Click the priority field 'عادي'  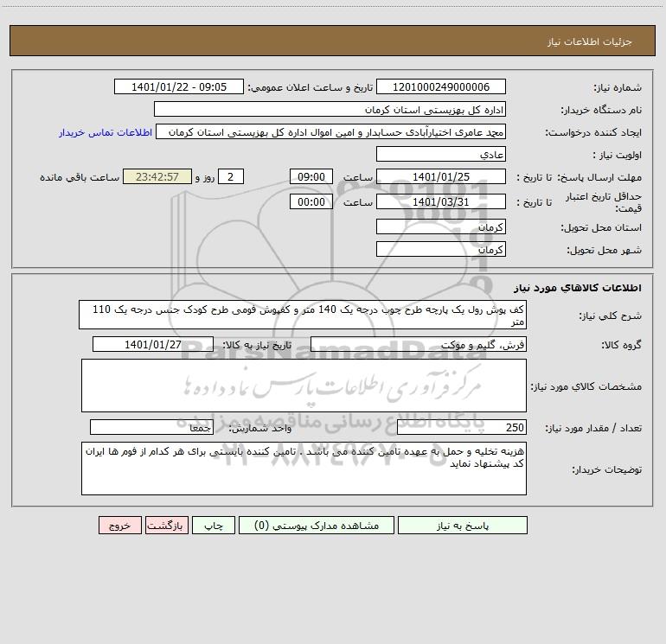[x=441, y=155]
